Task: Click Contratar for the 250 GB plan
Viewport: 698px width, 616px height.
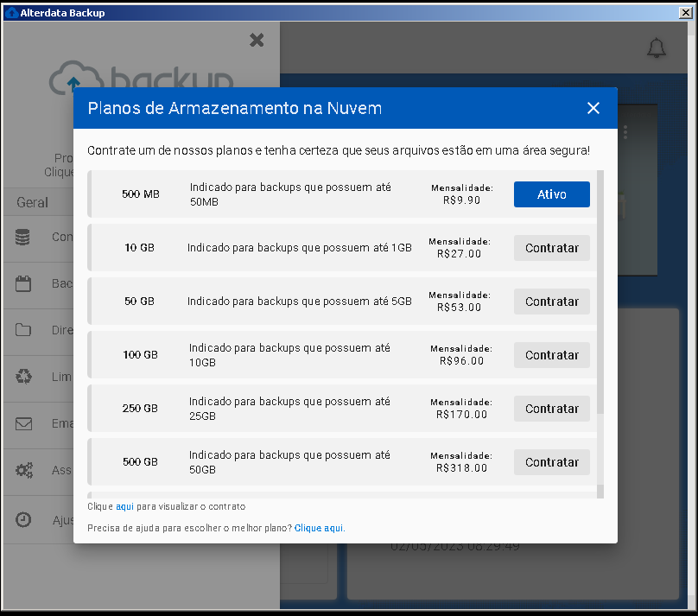Action: point(551,409)
